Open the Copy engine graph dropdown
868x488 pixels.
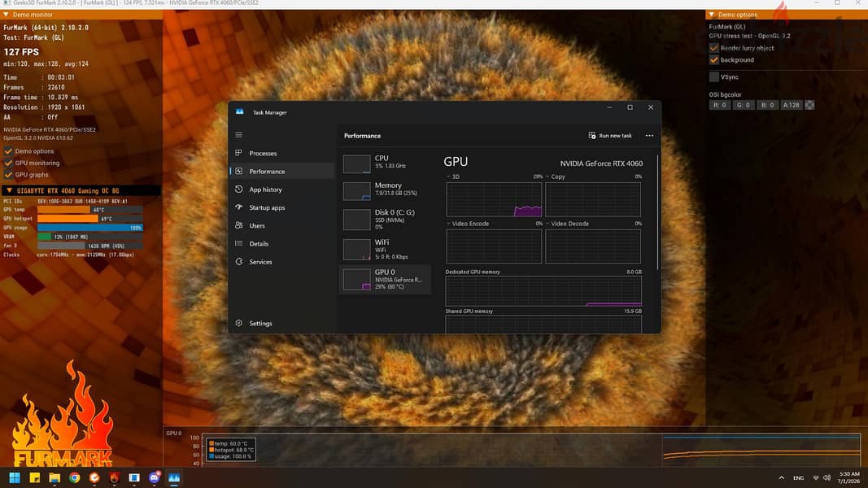click(547, 176)
